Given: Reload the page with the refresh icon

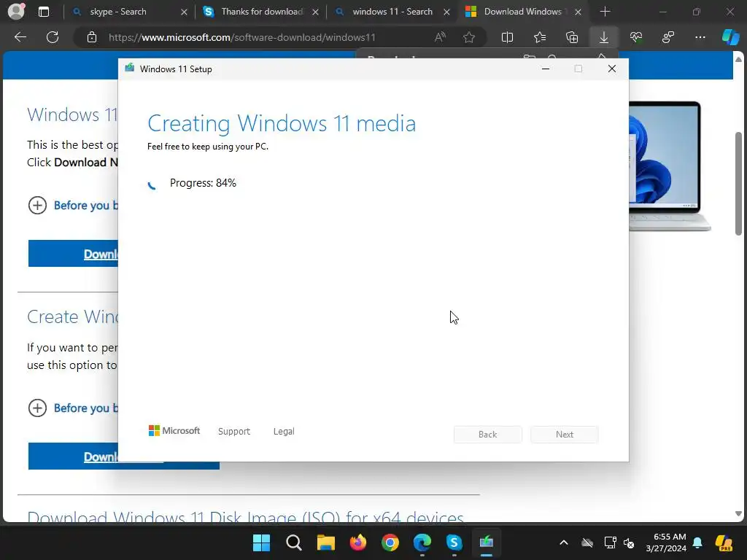Looking at the screenshot, I should coord(53,37).
